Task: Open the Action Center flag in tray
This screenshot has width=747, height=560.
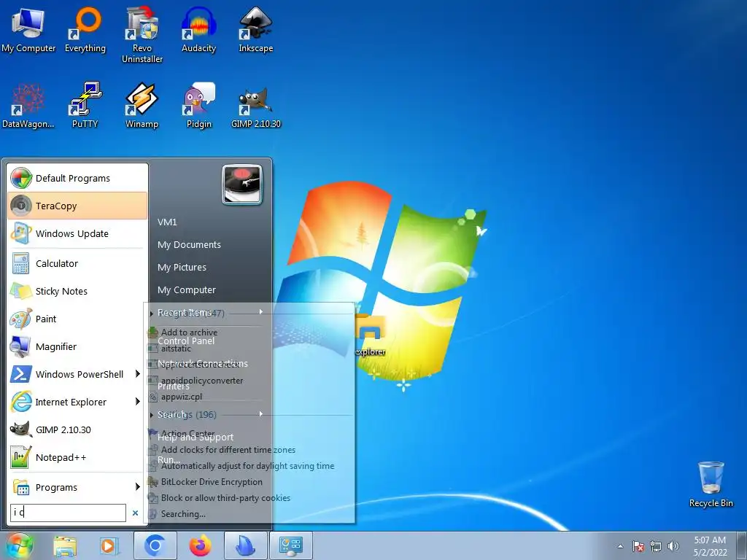Action: 638,546
